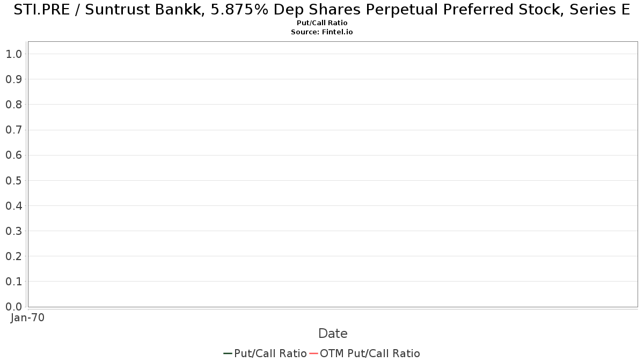Image resolution: width=644 pixels, height=362 pixels.
Task: Open the Source: Fintel.io link text
Action: tap(322, 32)
